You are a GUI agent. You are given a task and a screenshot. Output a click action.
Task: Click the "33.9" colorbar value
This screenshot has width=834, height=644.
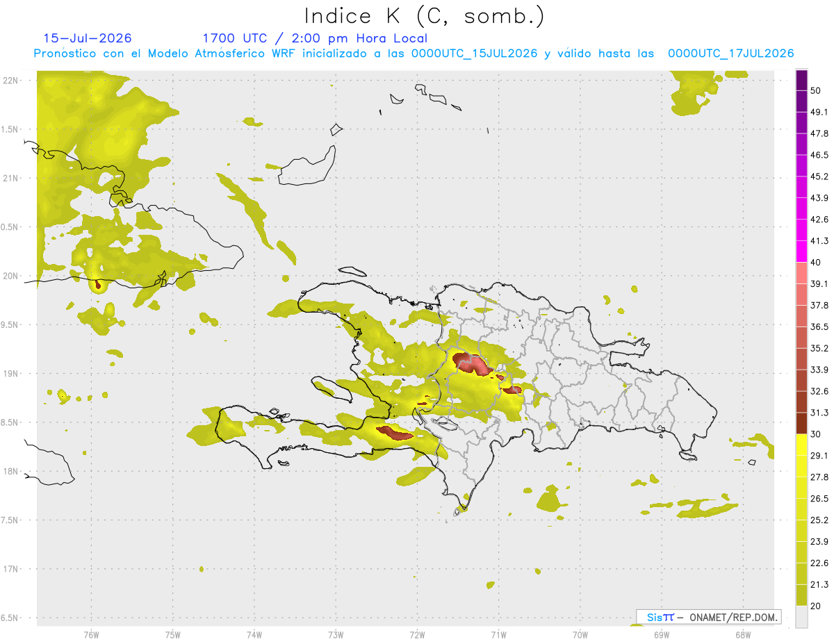820,370
